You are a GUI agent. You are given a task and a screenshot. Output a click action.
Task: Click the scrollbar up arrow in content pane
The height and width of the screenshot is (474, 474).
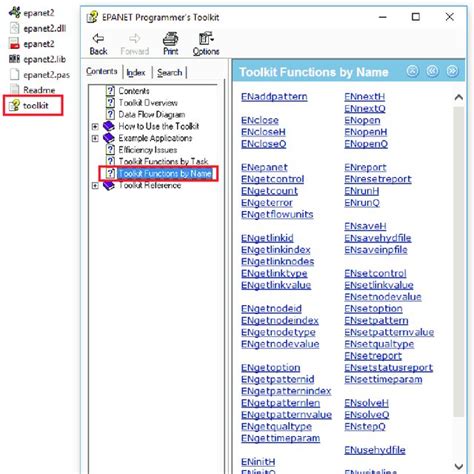click(459, 97)
